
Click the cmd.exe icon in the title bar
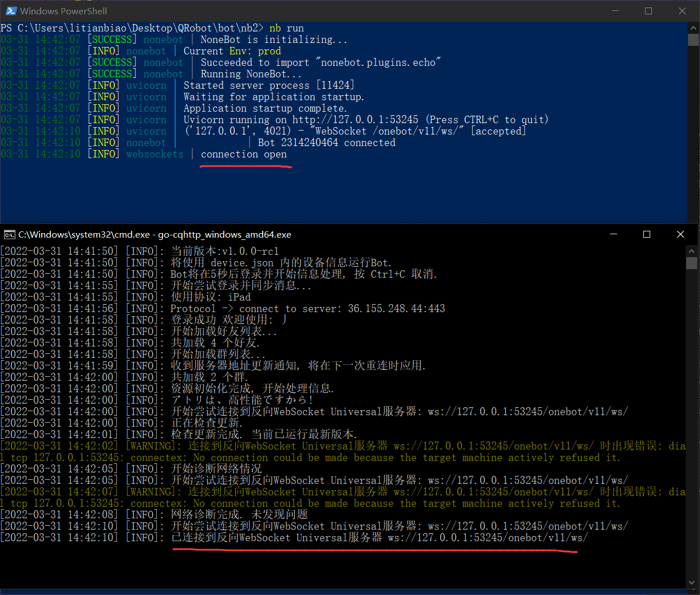[x=9, y=234]
